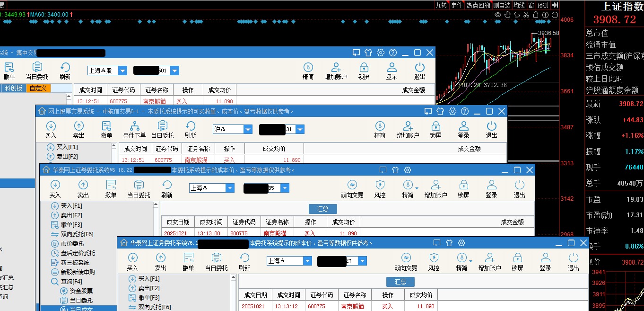
Task: Select the scissors cut icon on chart toolbar
Action: 526,15
